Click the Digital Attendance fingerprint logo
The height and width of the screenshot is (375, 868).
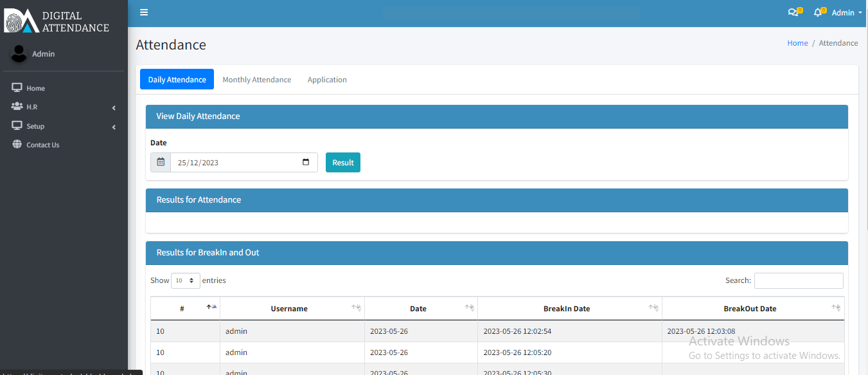coord(22,21)
